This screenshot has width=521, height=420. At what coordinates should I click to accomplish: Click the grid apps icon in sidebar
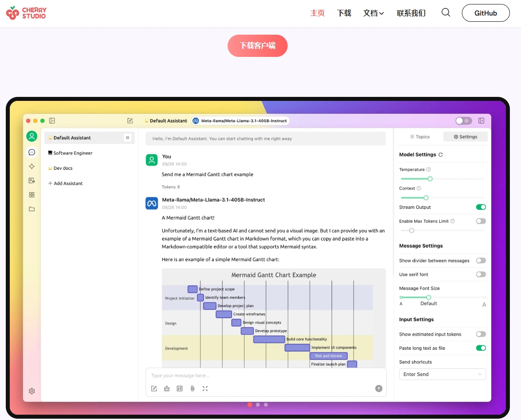coord(32,195)
